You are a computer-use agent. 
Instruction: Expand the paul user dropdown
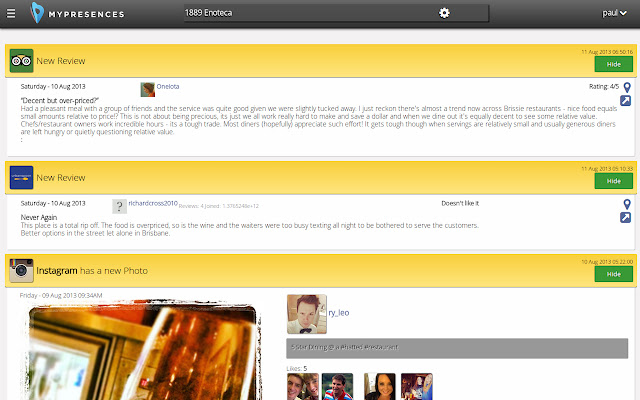pyautogui.click(x=615, y=13)
